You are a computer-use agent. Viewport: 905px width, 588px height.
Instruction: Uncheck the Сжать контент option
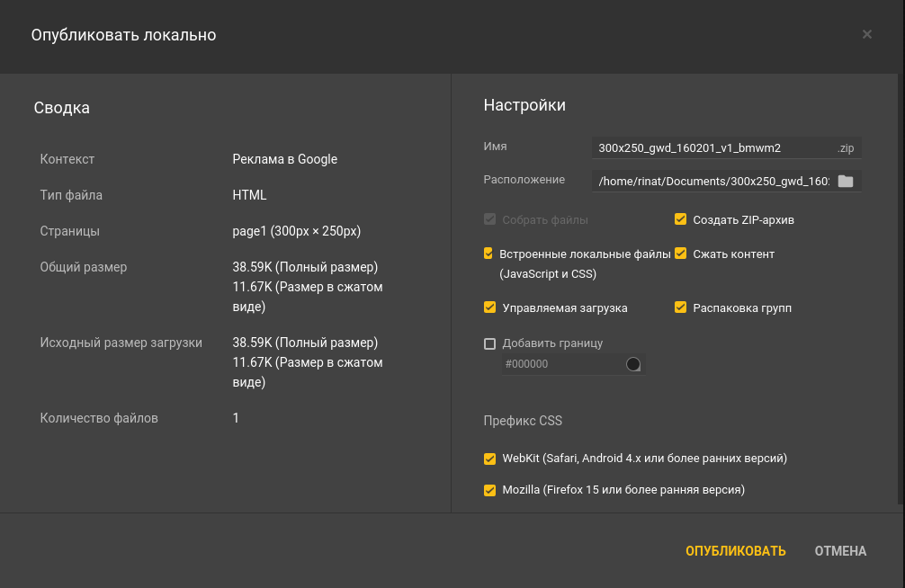coord(681,254)
